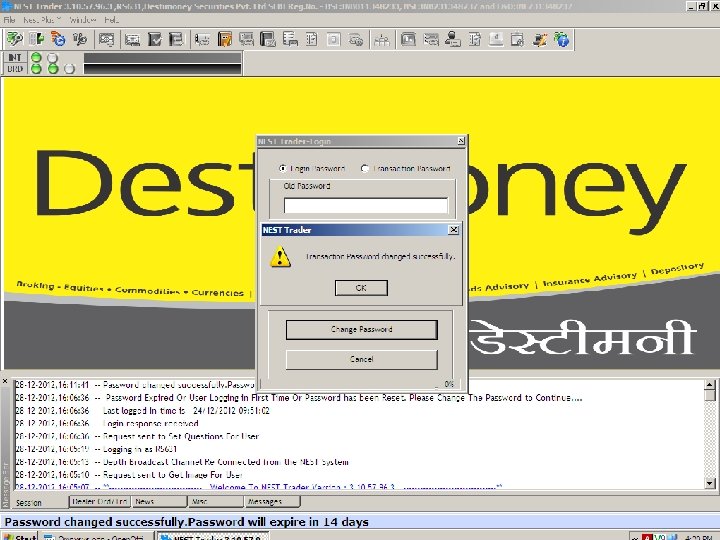Open the Nest Plus menu
The height and width of the screenshot is (540, 720).
[x=41, y=20]
